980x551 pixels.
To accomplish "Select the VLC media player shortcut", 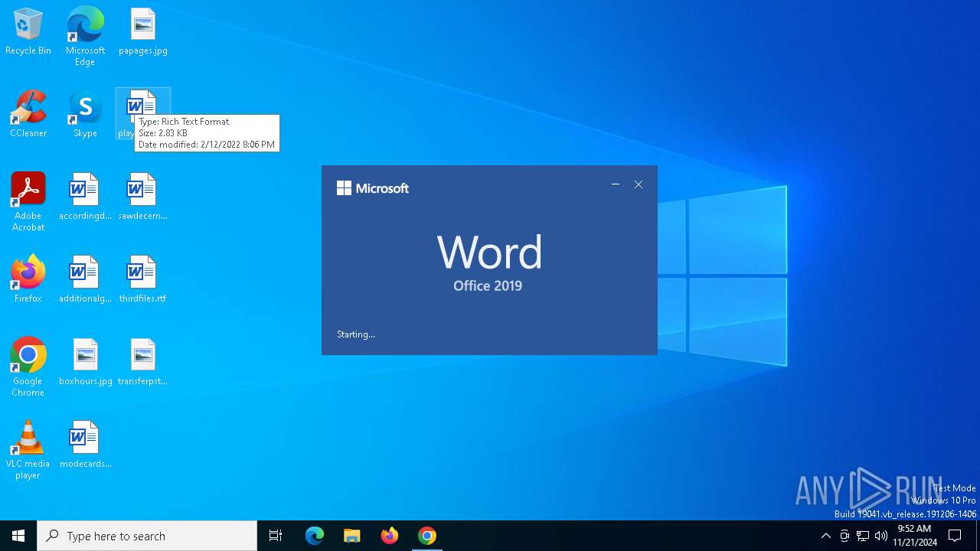I will 28,450.
